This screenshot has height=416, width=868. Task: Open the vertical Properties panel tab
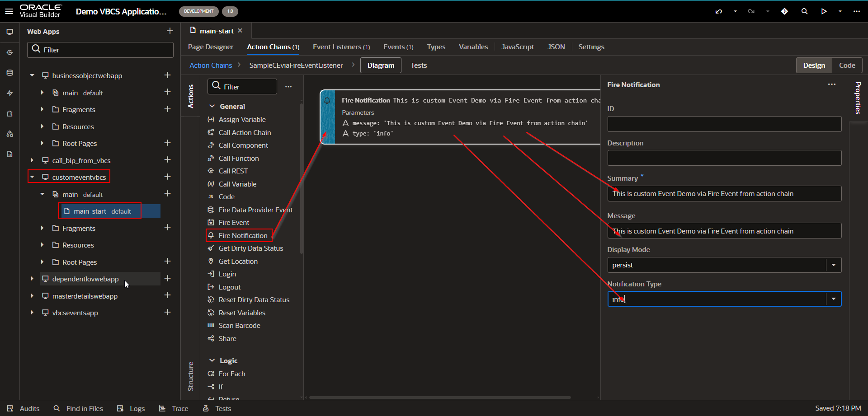[858, 98]
